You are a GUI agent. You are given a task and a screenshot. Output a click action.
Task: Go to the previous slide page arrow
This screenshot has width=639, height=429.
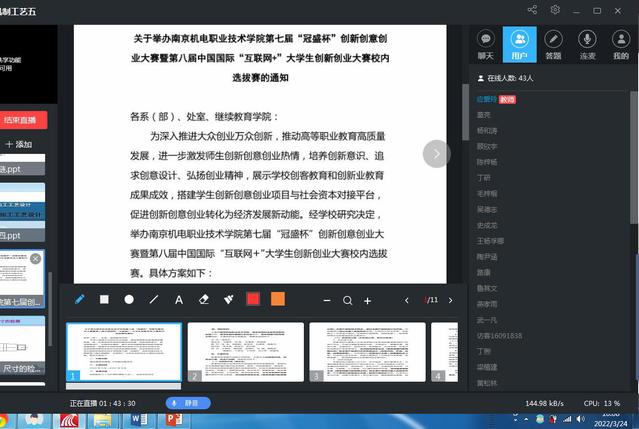coord(407,301)
